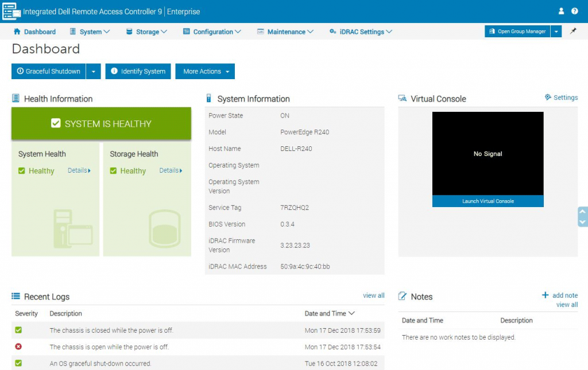This screenshot has height=370, width=588.
Task: View all recent logs
Action: tap(373, 295)
